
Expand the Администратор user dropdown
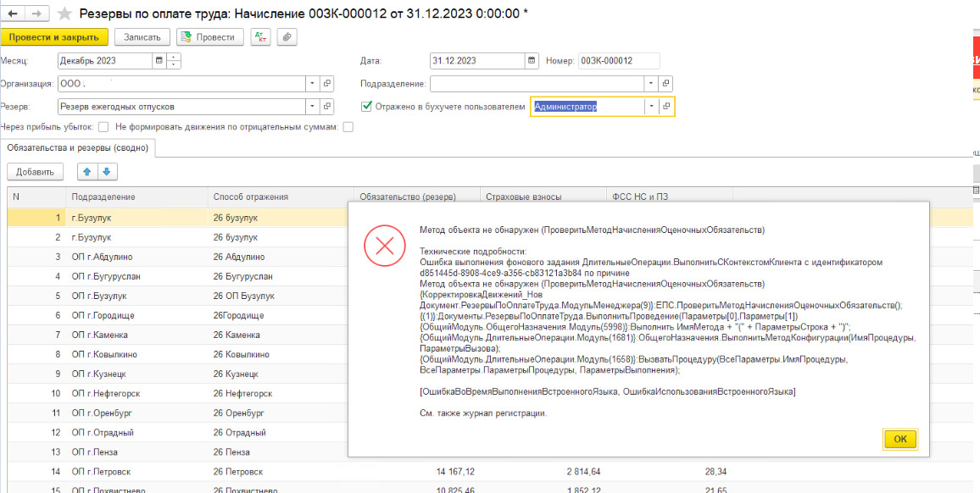(652, 107)
